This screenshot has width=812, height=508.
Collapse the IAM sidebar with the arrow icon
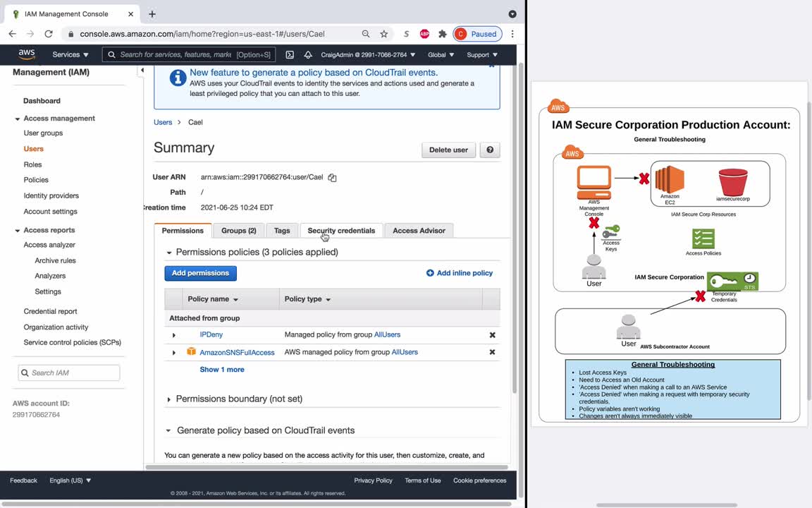142,70
